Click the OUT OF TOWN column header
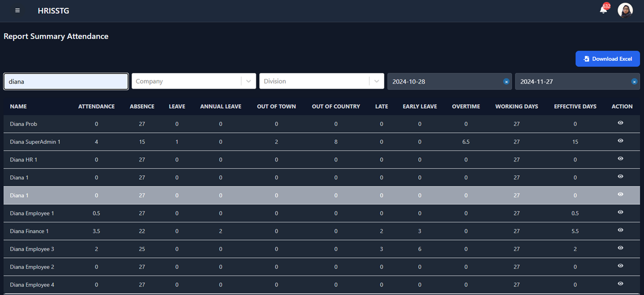Screen dimensions: 644x295 point(276,106)
